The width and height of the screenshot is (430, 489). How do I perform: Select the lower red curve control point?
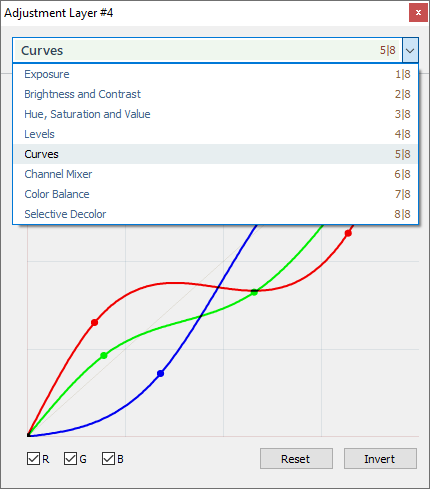point(95,322)
